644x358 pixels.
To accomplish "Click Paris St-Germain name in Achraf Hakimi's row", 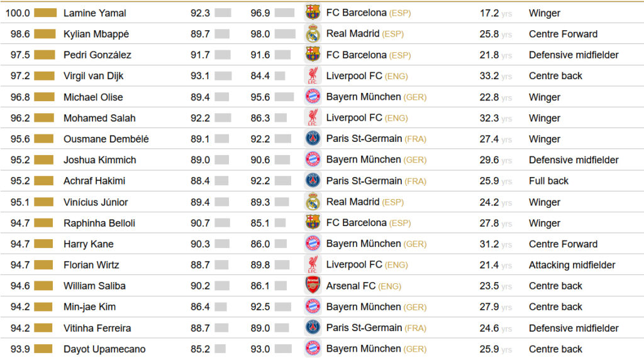I will (364, 181).
